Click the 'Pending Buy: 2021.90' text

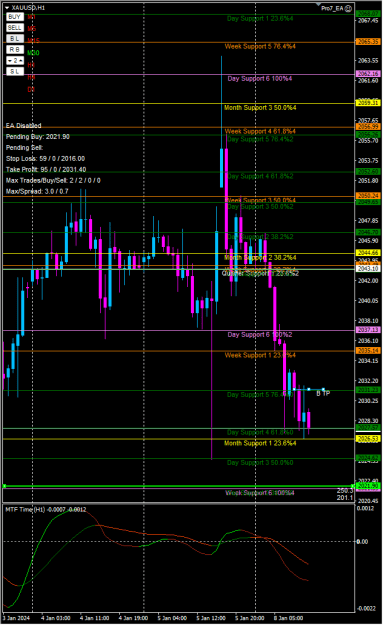pos(37,137)
